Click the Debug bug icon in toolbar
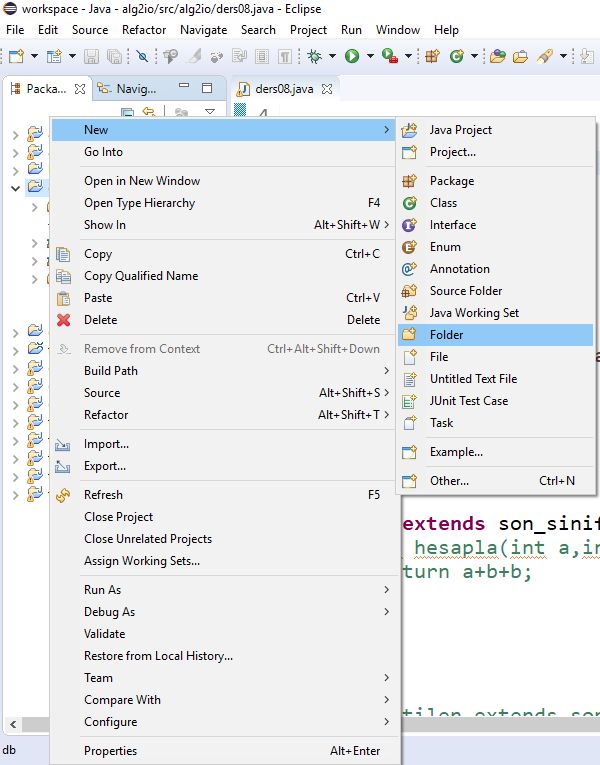The height and width of the screenshot is (765, 600). click(x=315, y=57)
